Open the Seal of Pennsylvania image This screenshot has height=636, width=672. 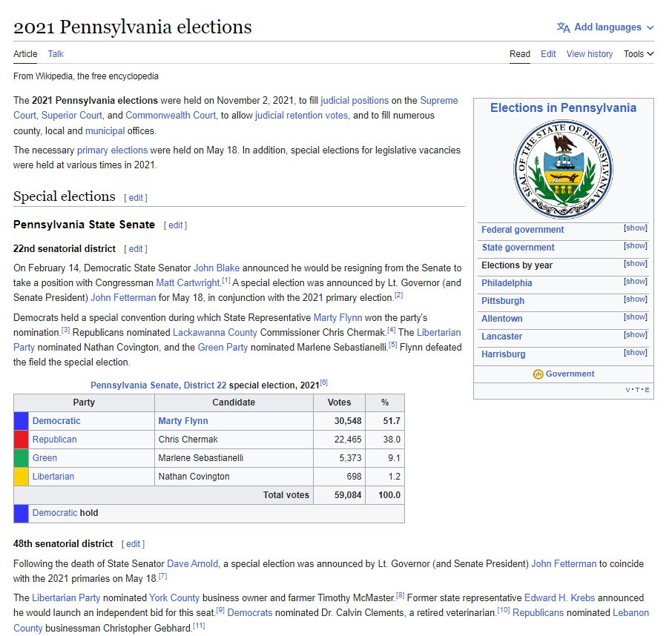click(563, 169)
